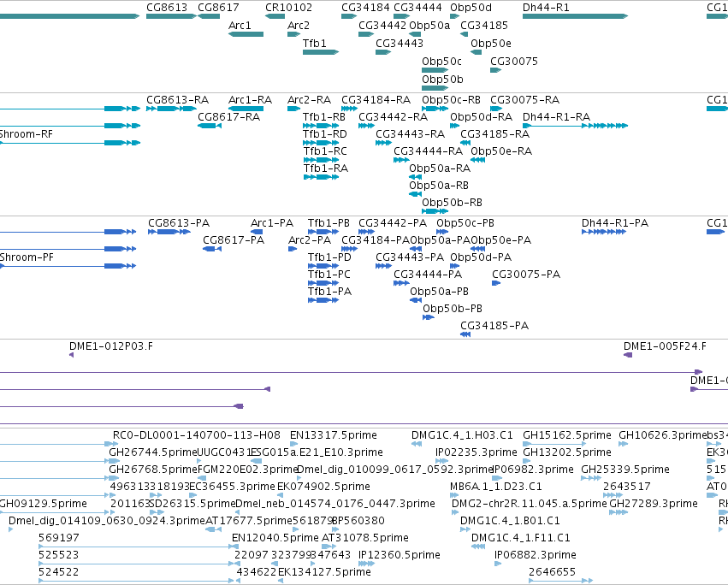Image resolution: width=728 pixels, height=585 pixels.
Task: Select the CG34443 gene label
Action: pos(400,44)
